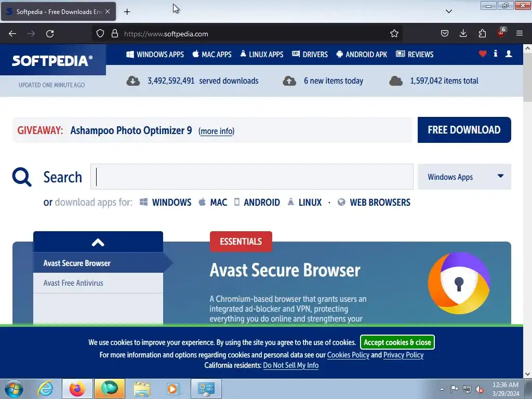Click the scrollbar down arrow
Image resolution: width=532 pixels, height=399 pixels.
click(527, 374)
